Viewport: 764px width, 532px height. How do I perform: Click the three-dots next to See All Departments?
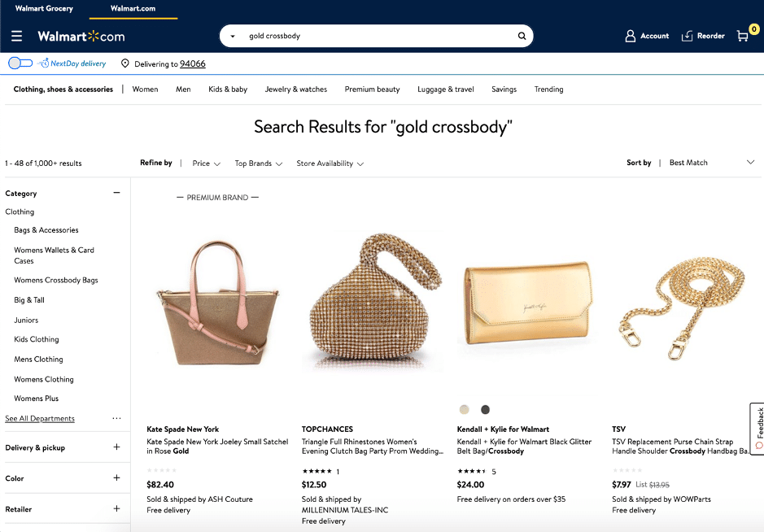[x=116, y=418]
